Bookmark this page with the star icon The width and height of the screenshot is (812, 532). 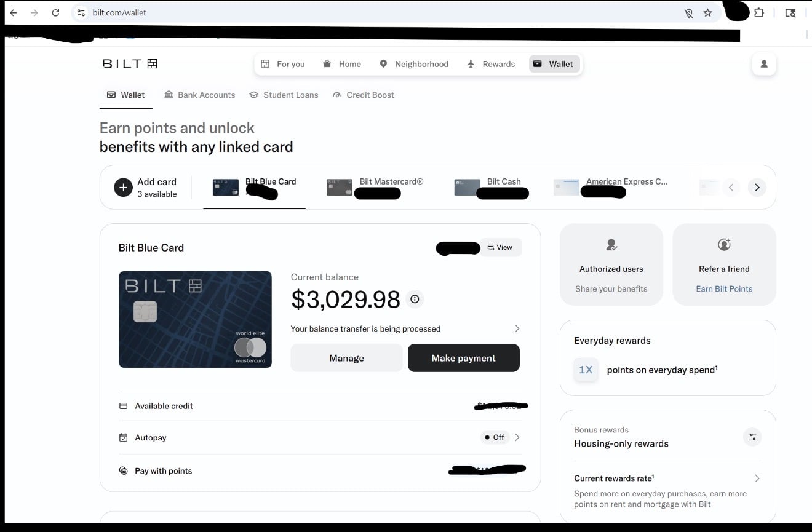708,12
